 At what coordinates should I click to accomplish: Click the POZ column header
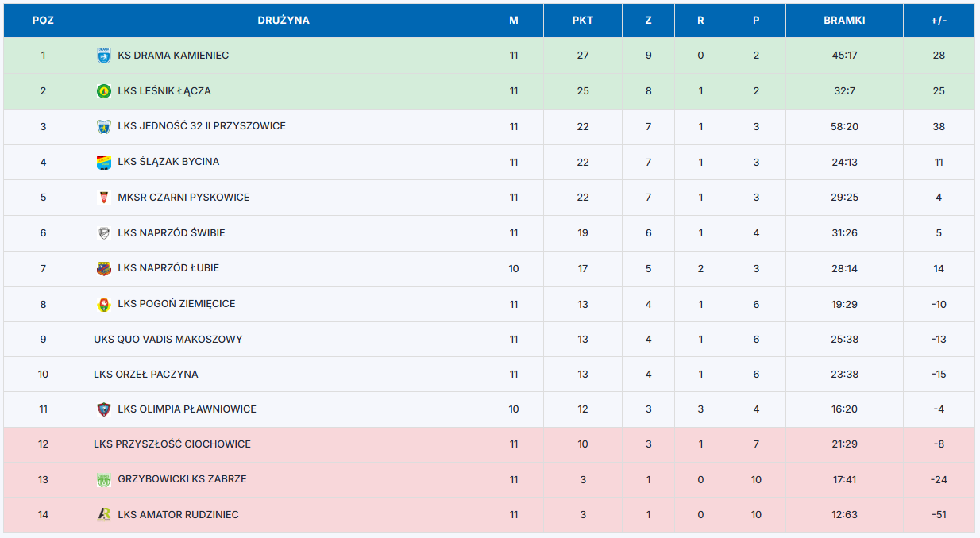[43, 21]
